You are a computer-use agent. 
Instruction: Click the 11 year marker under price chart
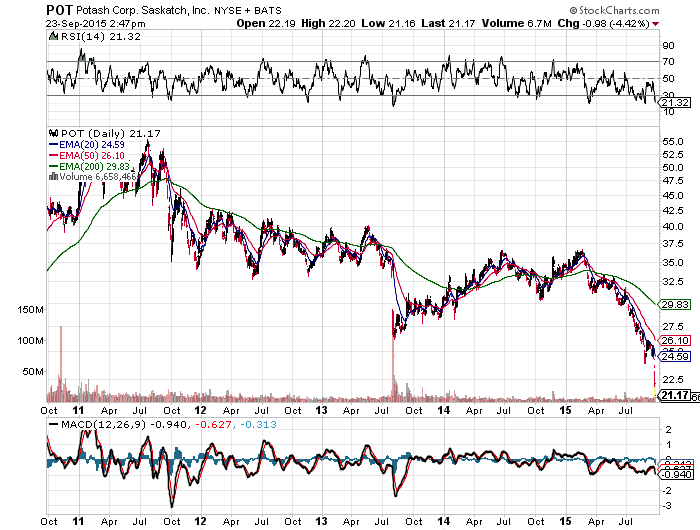click(79, 410)
